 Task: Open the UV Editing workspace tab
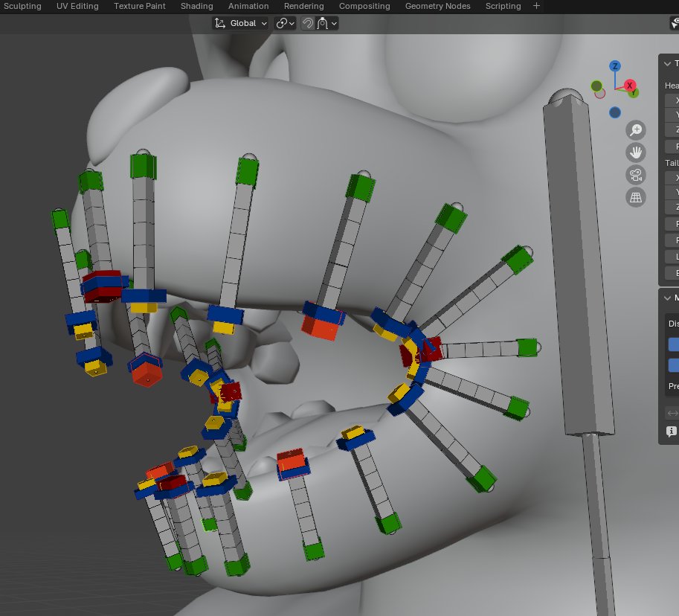[x=77, y=6]
